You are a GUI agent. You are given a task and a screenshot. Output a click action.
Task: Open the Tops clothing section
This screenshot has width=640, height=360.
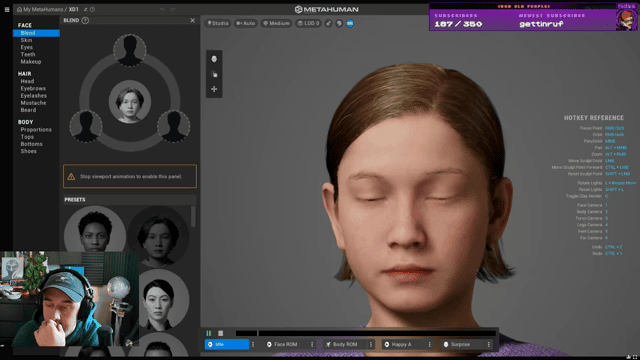point(27,137)
